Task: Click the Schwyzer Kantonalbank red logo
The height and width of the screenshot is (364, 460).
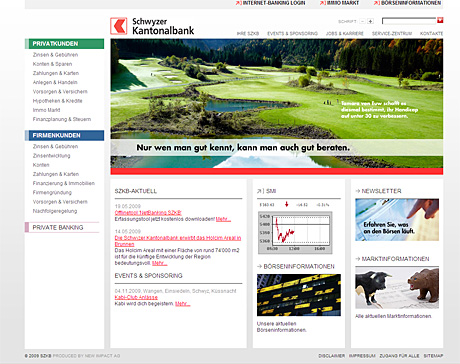Action: pyautogui.click(x=119, y=26)
